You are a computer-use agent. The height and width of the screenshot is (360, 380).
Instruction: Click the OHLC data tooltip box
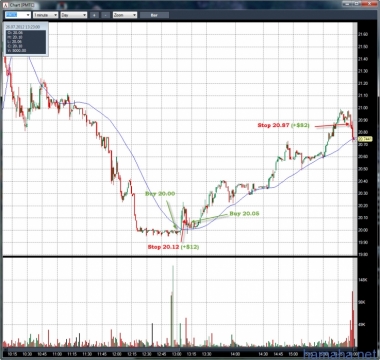[x=26, y=39]
